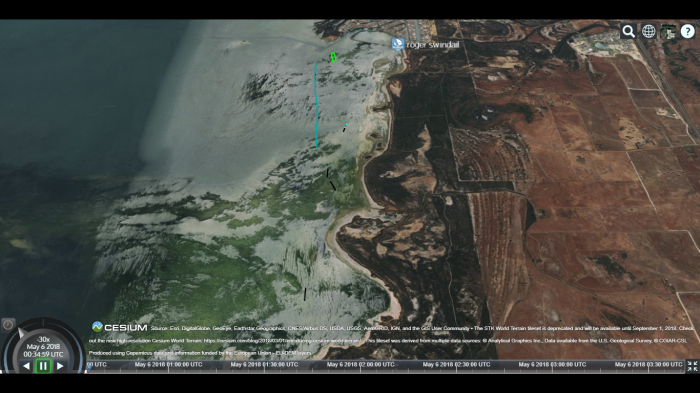Play the animation forward
This screenshot has width=700, height=393.
[60, 366]
